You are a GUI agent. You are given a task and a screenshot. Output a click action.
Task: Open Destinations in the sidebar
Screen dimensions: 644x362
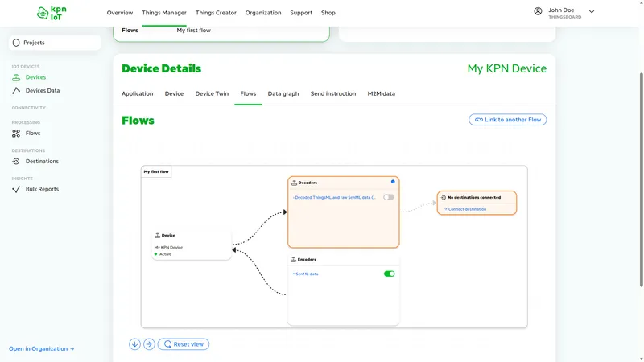point(42,162)
